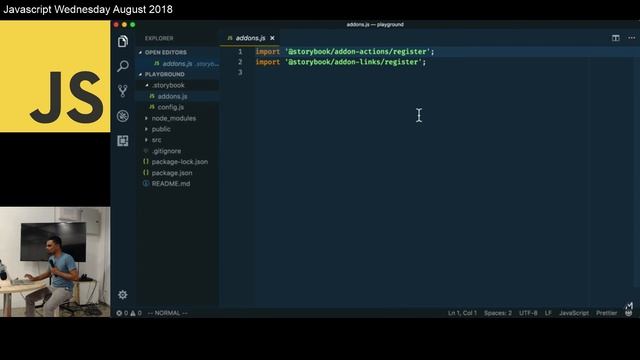
Task: Expand the src folder
Action: pos(156,140)
